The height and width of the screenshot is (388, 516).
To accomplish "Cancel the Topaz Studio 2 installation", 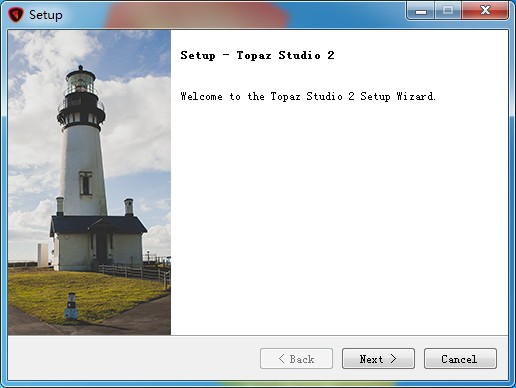I will pyautogui.click(x=460, y=359).
